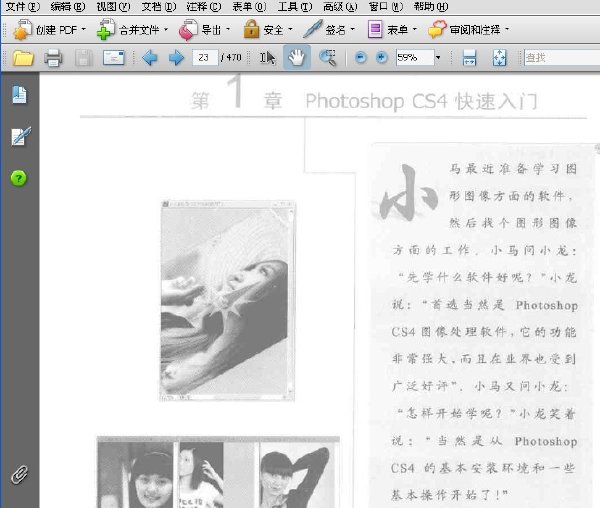Go to previous page with left arrow
Image resolution: width=600 pixels, height=508 pixels.
[x=150, y=58]
